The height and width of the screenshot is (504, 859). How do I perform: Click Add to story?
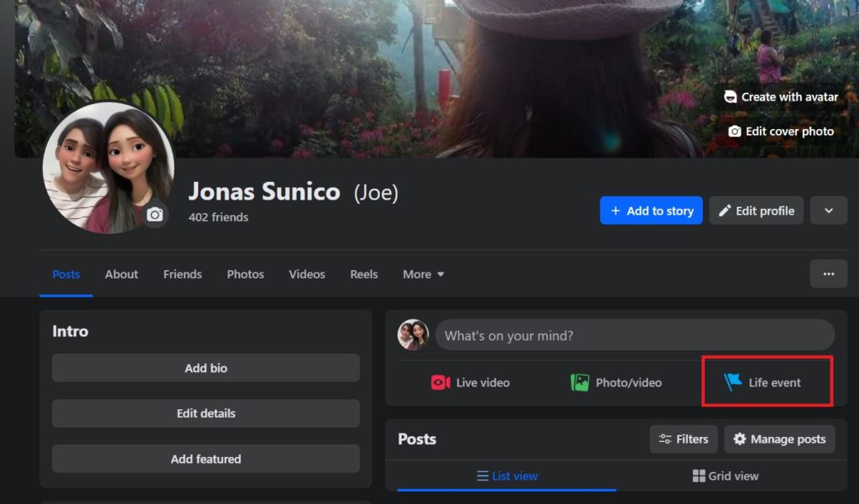click(x=651, y=210)
